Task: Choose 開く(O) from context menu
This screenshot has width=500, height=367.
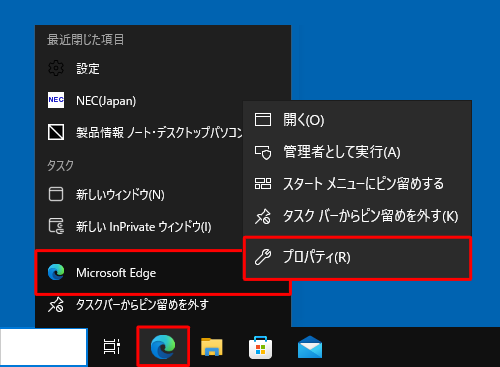Action: tap(357, 120)
